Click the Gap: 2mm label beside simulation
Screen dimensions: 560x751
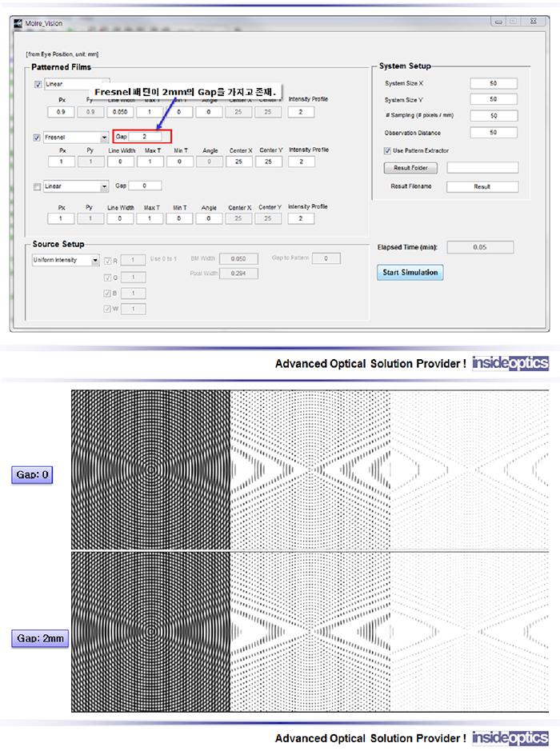[x=38, y=639]
